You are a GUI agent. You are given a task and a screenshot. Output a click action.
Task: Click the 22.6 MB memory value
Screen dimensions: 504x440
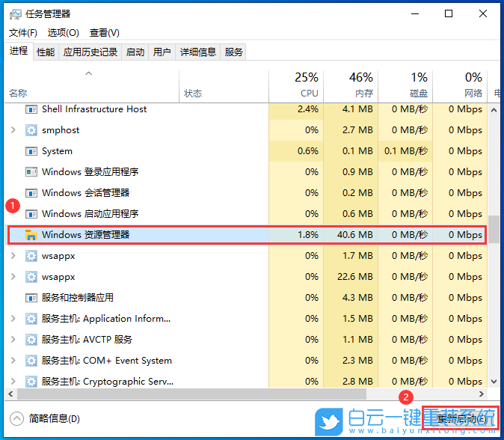click(x=355, y=277)
